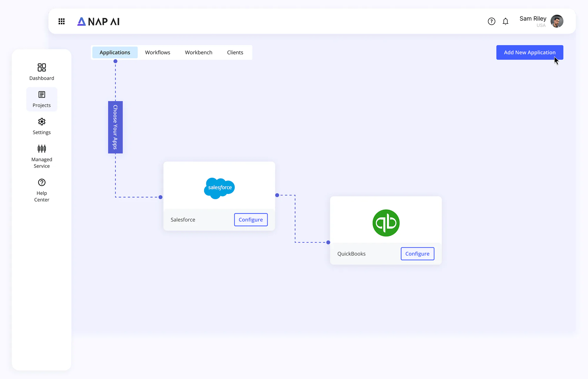Viewport: 588px width, 379px height.
Task: Configure the QuickBooks application
Action: (x=417, y=254)
